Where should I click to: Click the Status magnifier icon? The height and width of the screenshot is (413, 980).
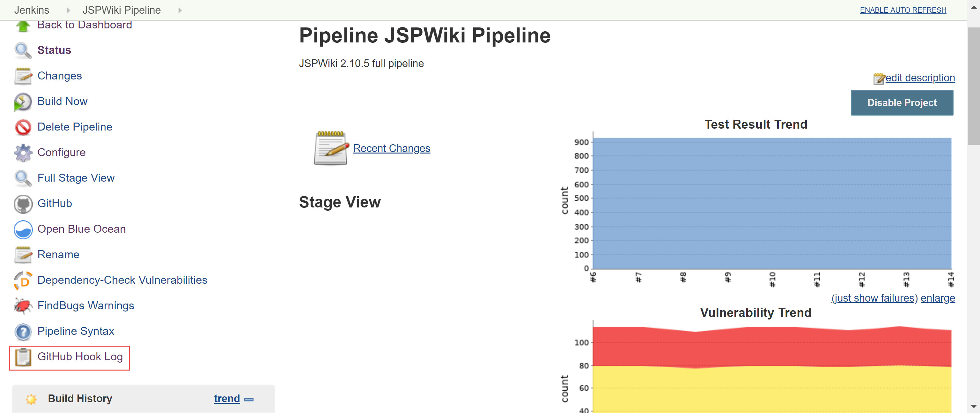click(x=23, y=51)
